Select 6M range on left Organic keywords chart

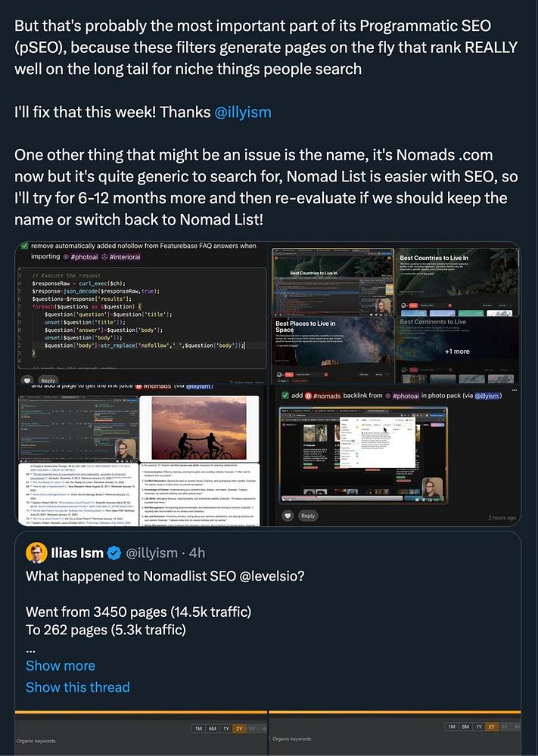tap(213, 729)
